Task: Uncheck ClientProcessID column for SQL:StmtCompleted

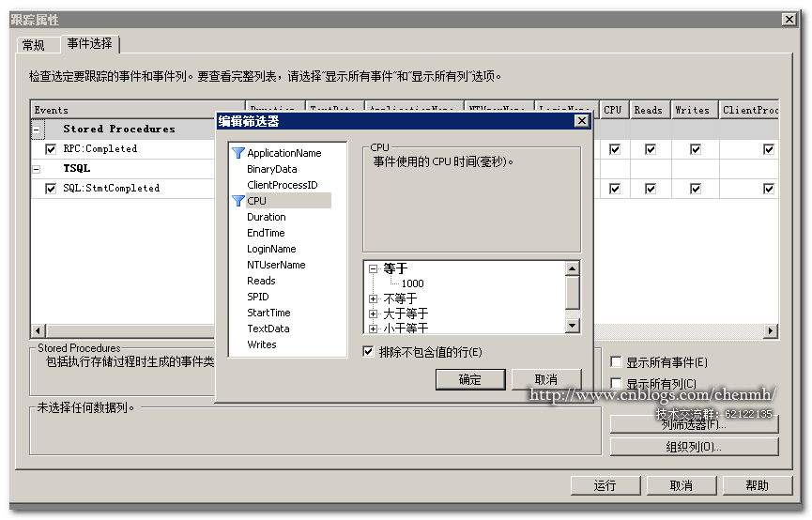Action: (x=769, y=189)
